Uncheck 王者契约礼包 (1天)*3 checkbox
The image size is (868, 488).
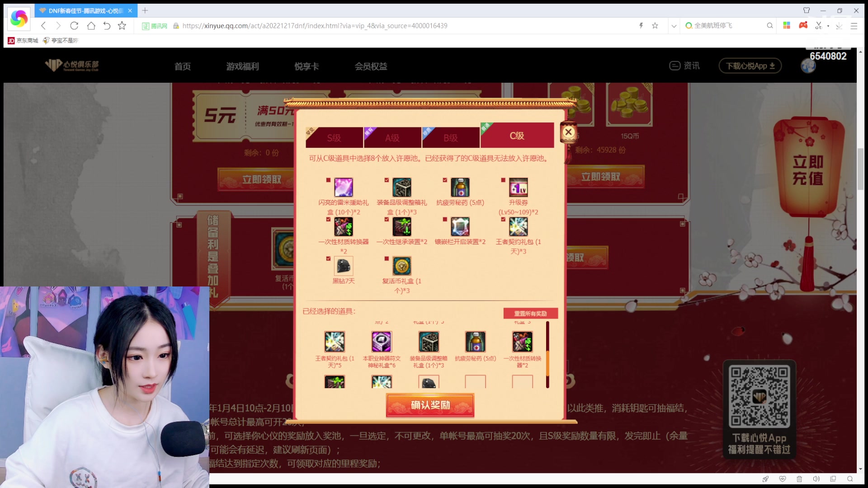503,219
